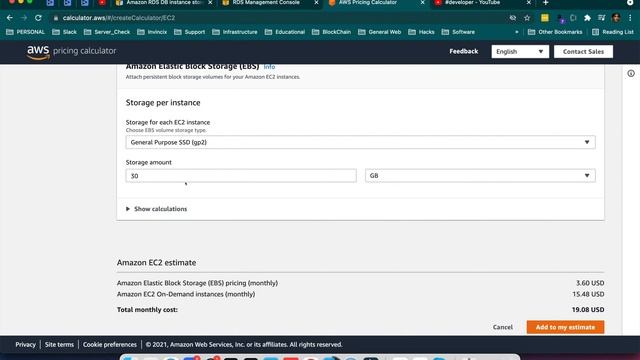Open the BlockChain bookmarks folder

pos(331,32)
